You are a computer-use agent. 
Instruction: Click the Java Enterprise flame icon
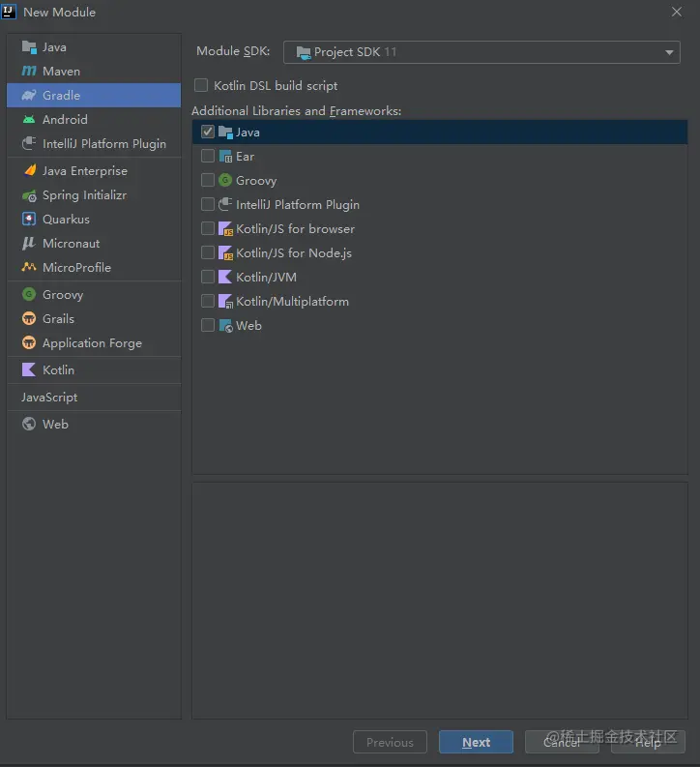click(30, 170)
